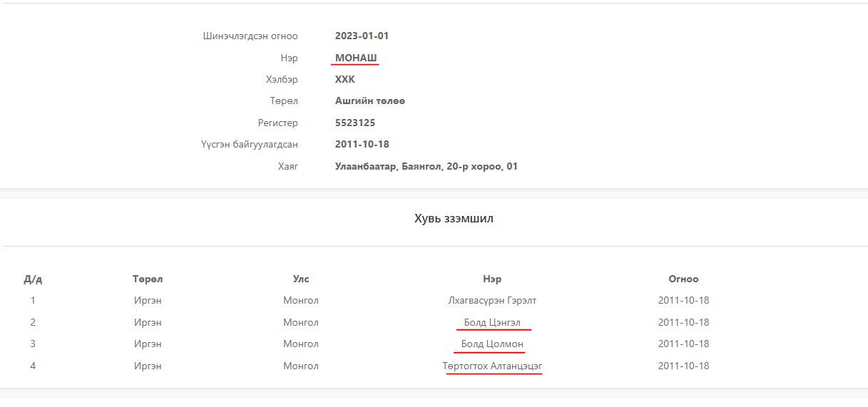Click the company name МОНАШ
Viewport: 868px width, 407px height.
[x=356, y=58]
